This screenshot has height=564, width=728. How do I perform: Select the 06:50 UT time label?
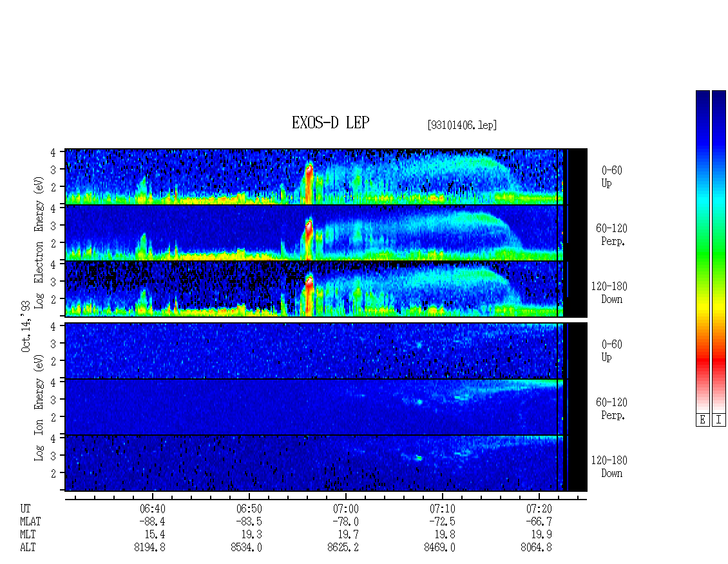(249, 509)
